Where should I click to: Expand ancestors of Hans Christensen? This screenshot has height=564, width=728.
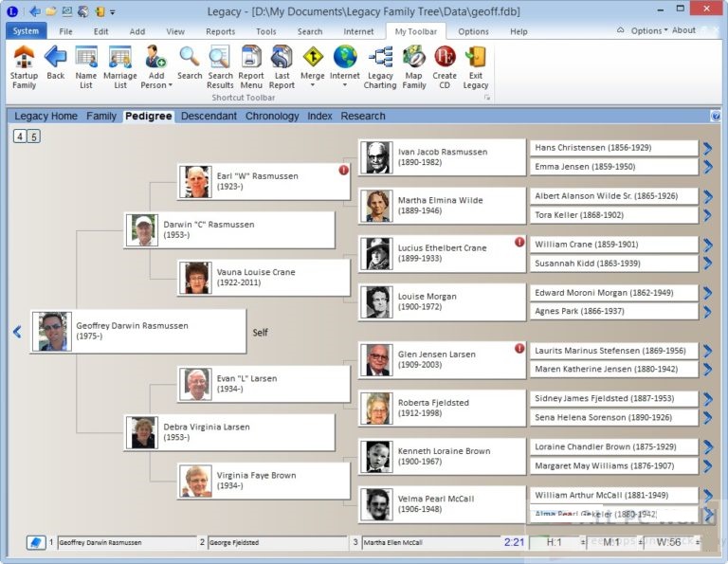707,148
